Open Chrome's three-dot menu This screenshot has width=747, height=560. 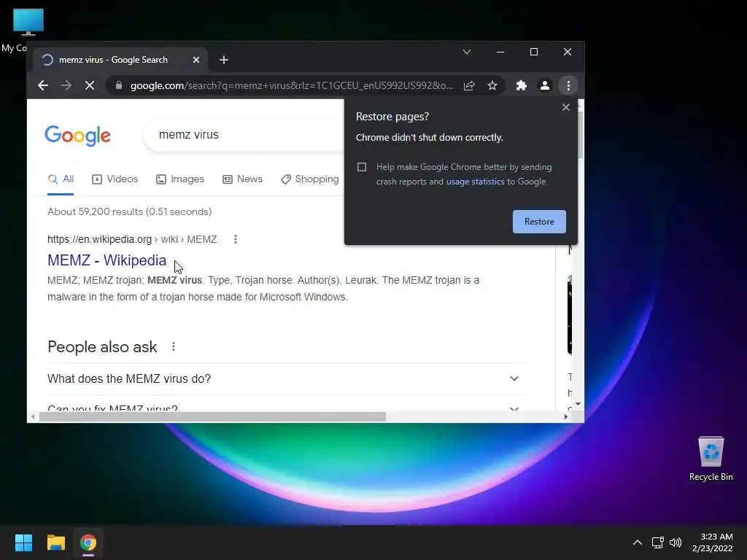click(x=568, y=86)
